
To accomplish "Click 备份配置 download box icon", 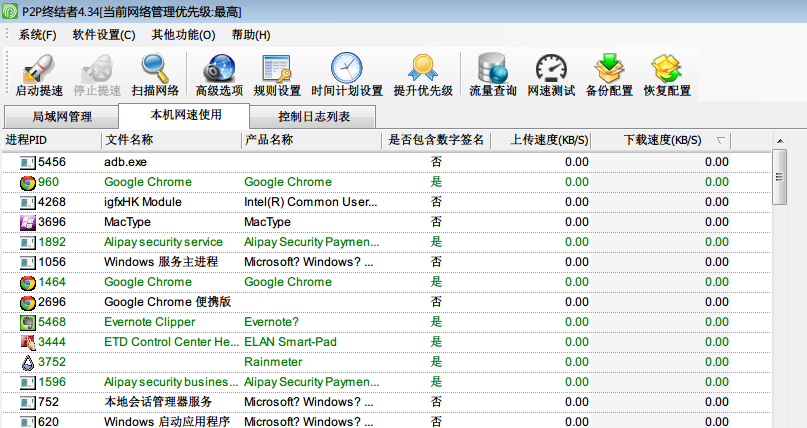I will point(609,68).
